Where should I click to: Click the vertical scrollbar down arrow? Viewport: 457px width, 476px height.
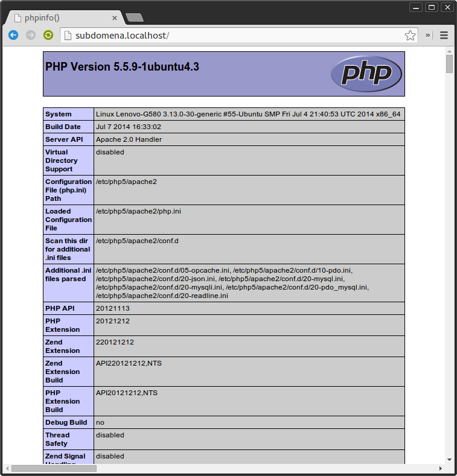[x=449, y=460]
